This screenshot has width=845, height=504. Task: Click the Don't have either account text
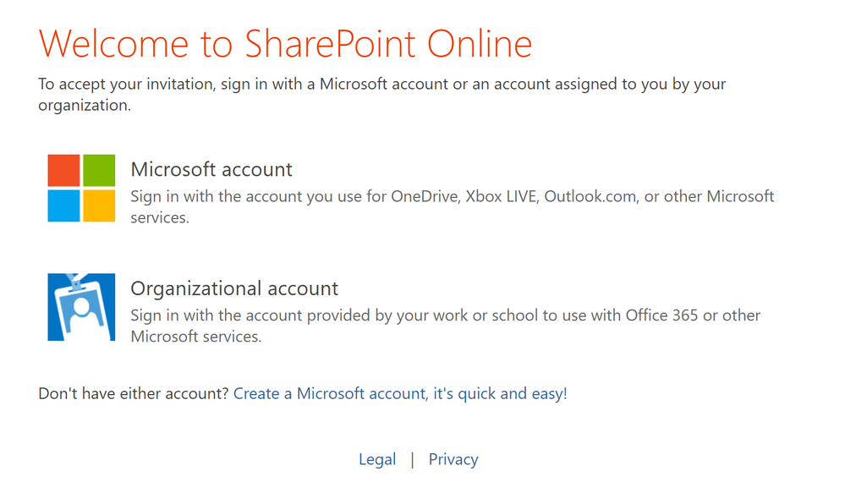[134, 393]
